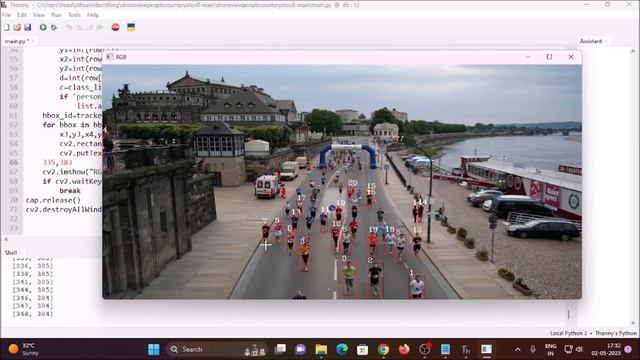
Task: Save the script with the floppy disk icon
Action: pyautogui.click(x=27, y=27)
